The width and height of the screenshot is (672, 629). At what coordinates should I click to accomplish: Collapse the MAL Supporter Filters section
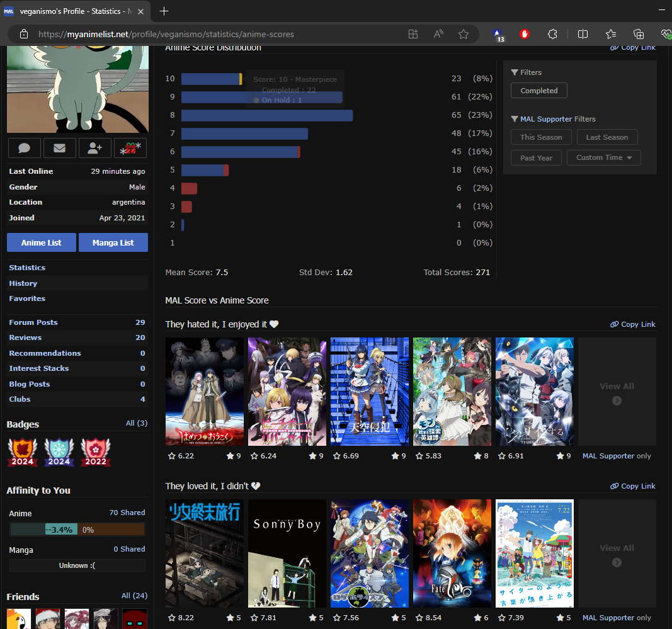554,119
